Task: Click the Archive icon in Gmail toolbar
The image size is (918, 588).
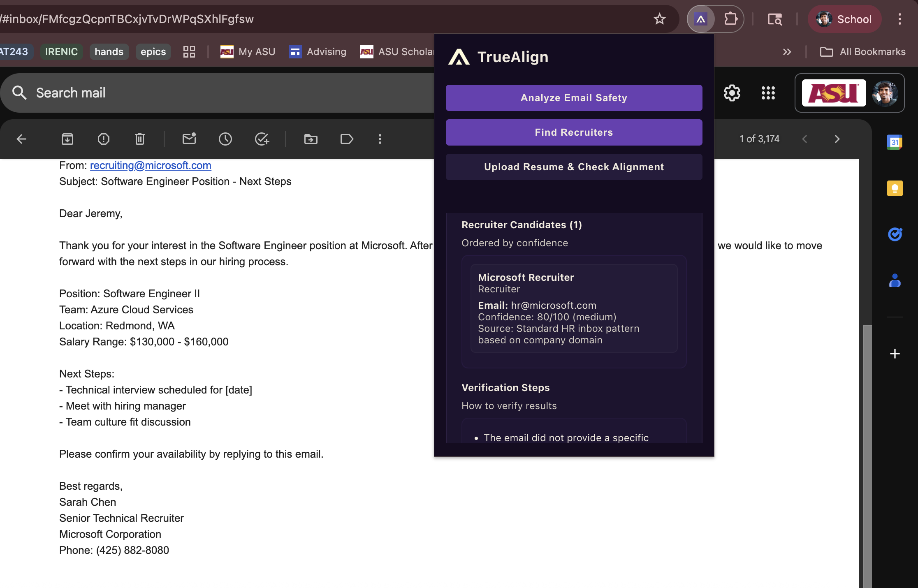Action: 67,139
